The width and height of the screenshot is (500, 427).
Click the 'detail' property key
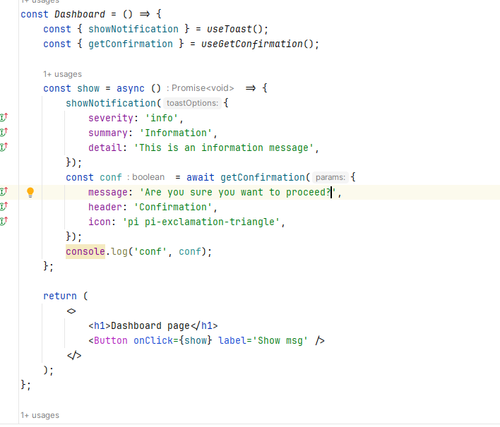pyautogui.click(x=105, y=148)
